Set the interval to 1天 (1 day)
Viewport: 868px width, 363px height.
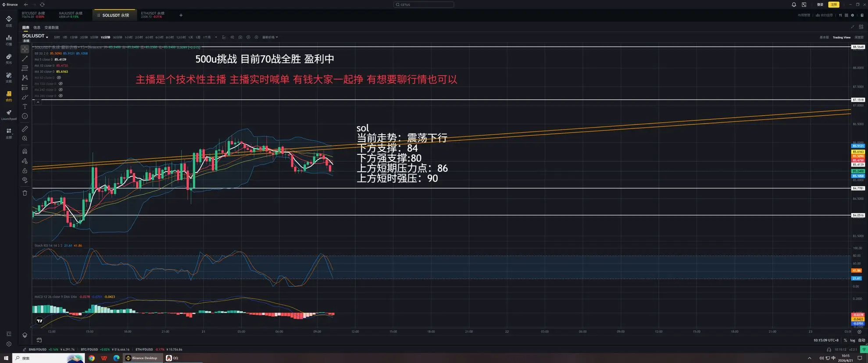coord(190,37)
